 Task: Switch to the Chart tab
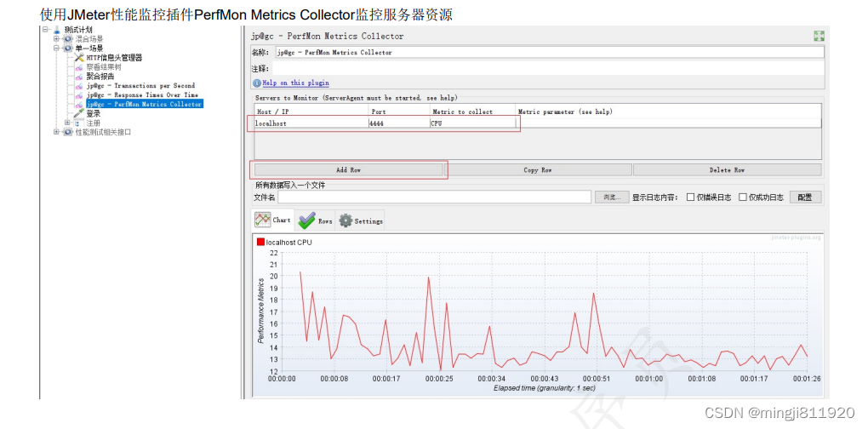(x=273, y=220)
